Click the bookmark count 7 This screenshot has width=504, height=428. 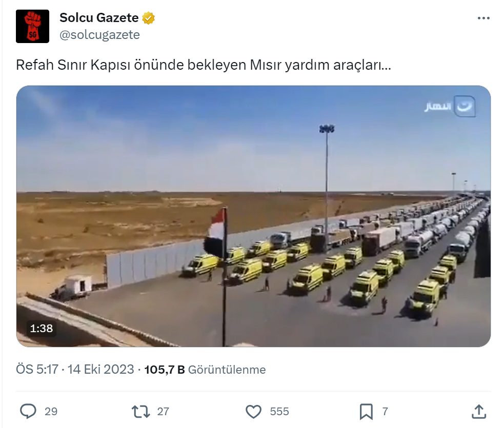pos(385,412)
